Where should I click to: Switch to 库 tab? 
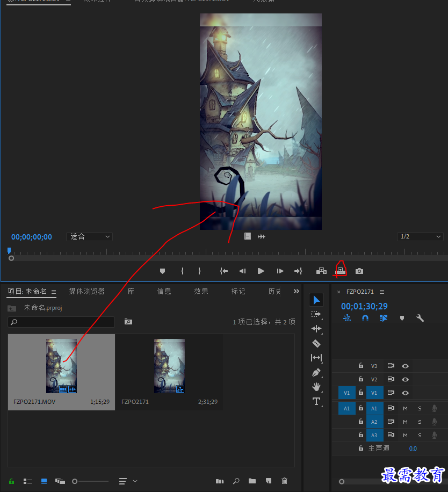(131, 291)
